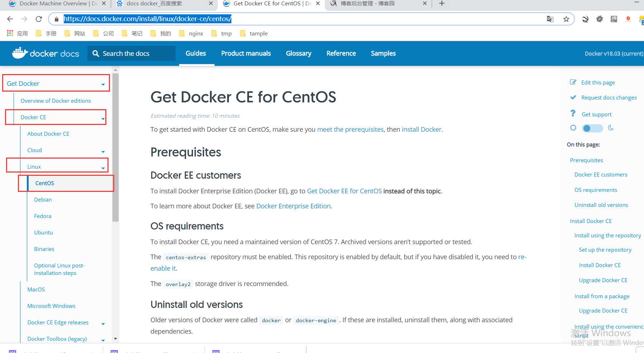Open Overview of Docker editions in sidebar

point(56,101)
